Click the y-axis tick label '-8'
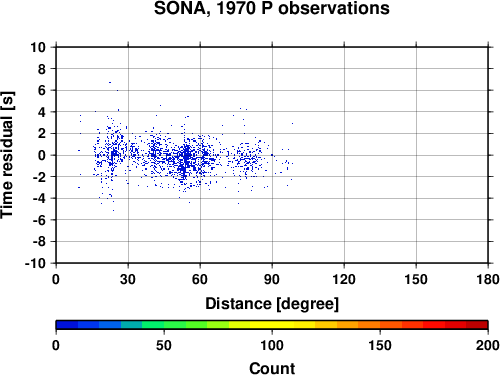The height and width of the screenshot is (375, 500). click(39, 241)
